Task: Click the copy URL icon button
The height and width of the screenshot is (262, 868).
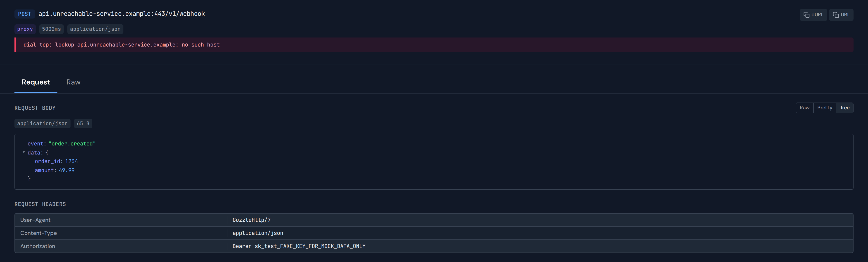Action: pyautogui.click(x=841, y=15)
